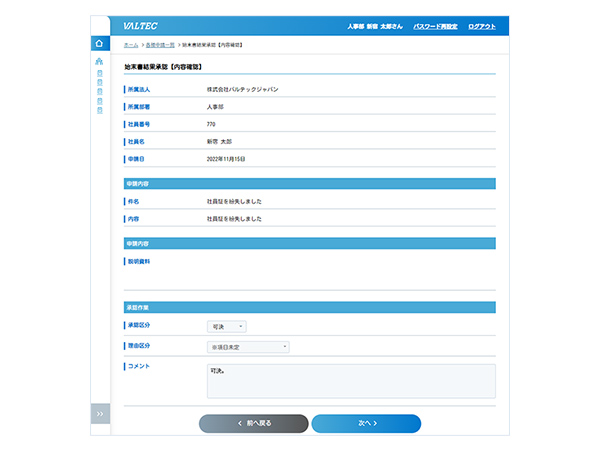This screenshot has height=450, width=600.
Task: Select the second document icon in sidebar
Action: tap(99, 82)
